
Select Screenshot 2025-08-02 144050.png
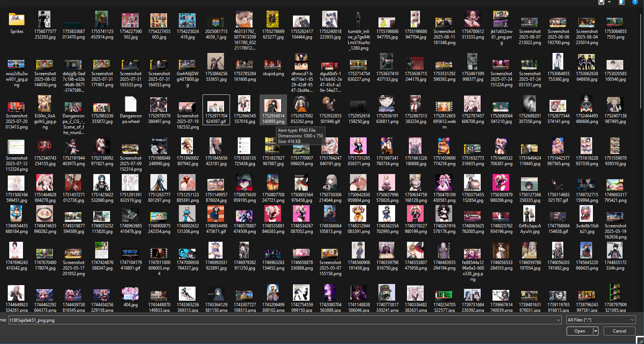45,65
